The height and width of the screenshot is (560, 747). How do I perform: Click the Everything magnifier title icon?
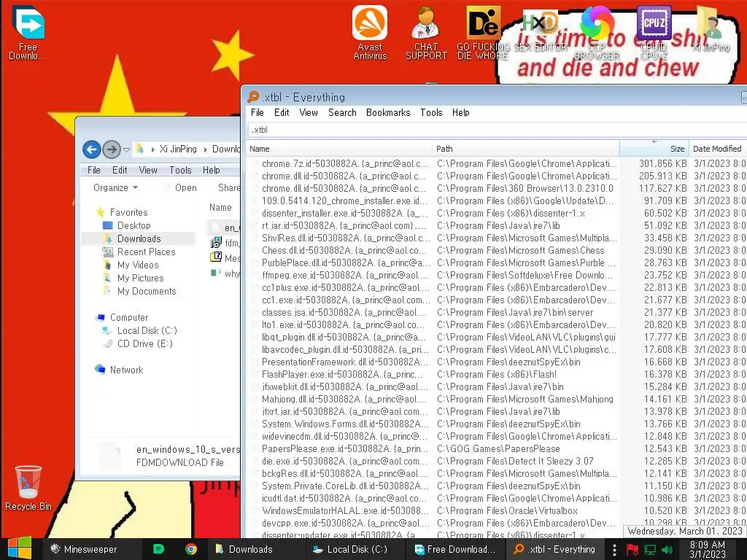click(253, 97)
